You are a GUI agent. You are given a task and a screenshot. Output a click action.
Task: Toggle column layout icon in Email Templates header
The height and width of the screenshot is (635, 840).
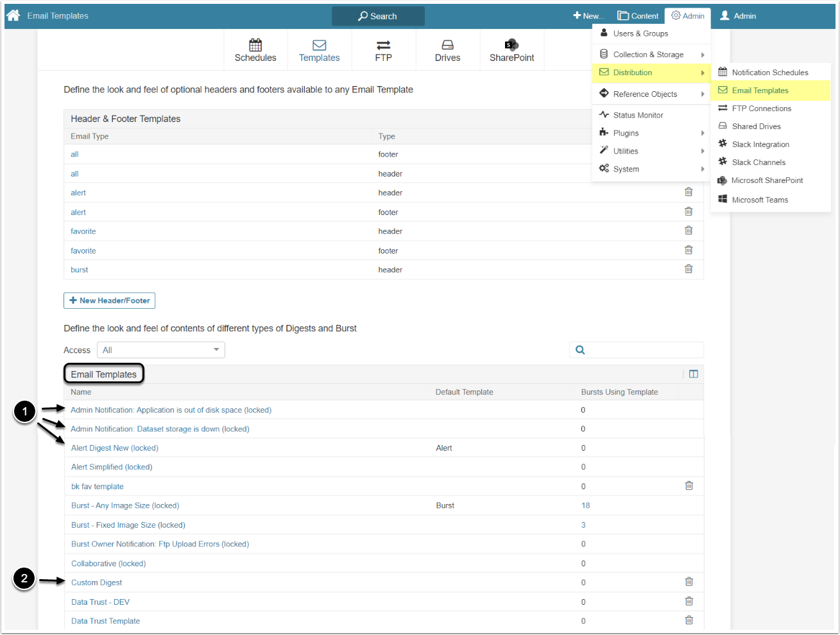point(693,374)
